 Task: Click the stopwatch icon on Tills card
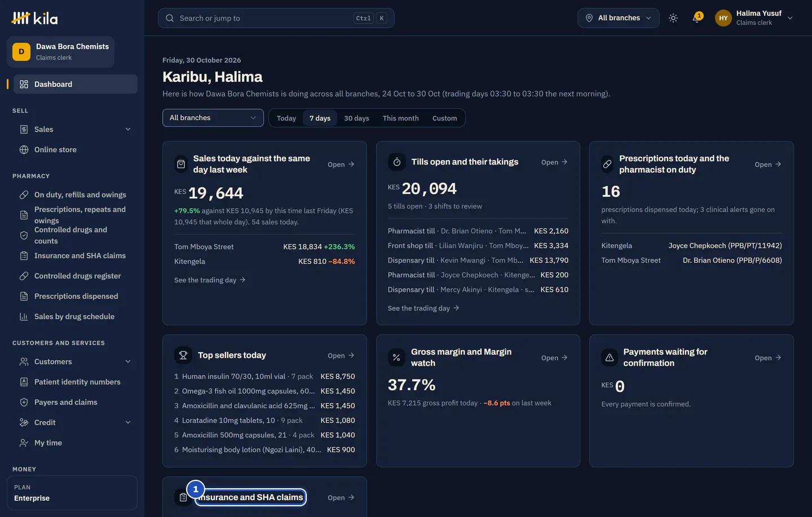pos(397,162)
